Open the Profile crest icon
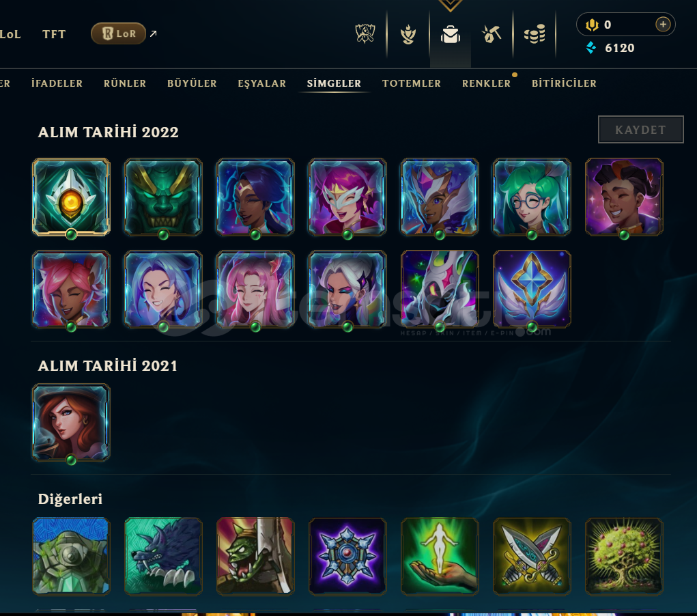 (365, 33)
